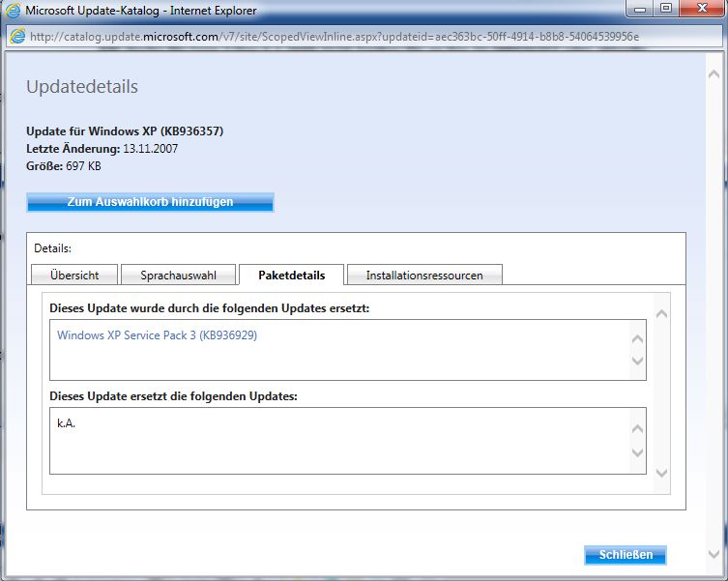Image resolution: width=728 pixels, height=581 pixels.
Task: Click 'Dieses Update ersetzt die folgenden Updates:' label
Action: [173, 396]
